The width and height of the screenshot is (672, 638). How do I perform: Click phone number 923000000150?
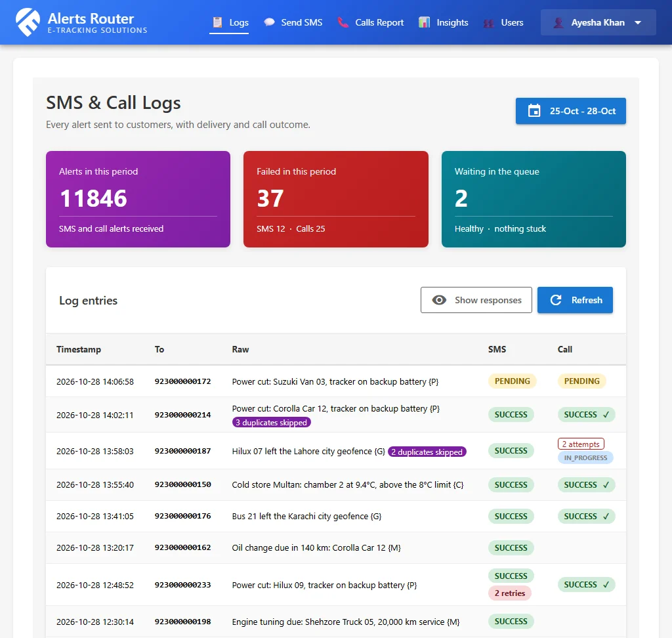[x=182, y=484]
